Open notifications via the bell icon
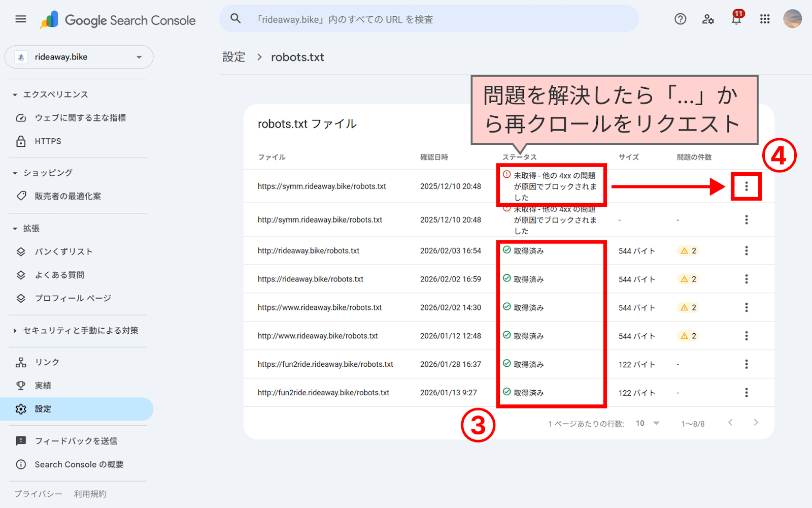This screenshot has height=508, width=812. pos(736,19)
